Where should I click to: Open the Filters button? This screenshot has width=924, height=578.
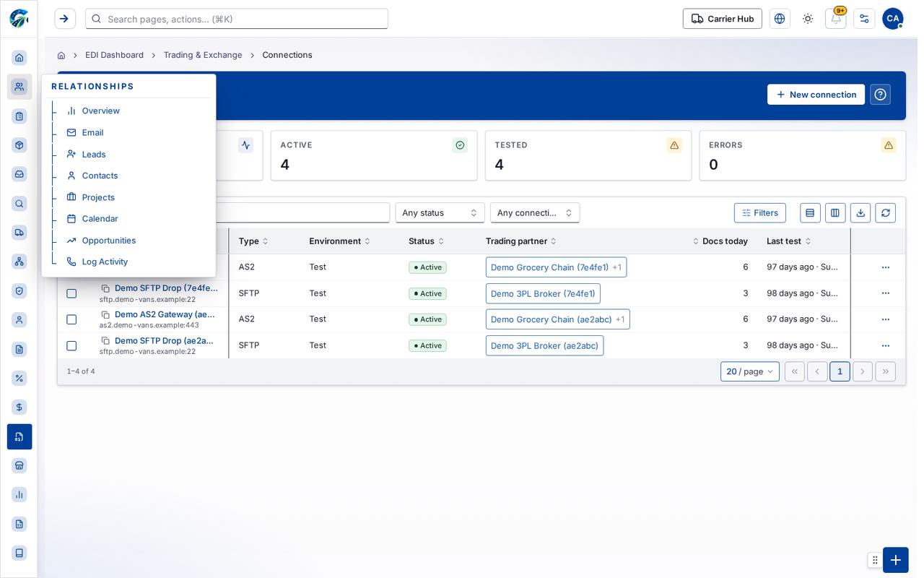point(760,213)
